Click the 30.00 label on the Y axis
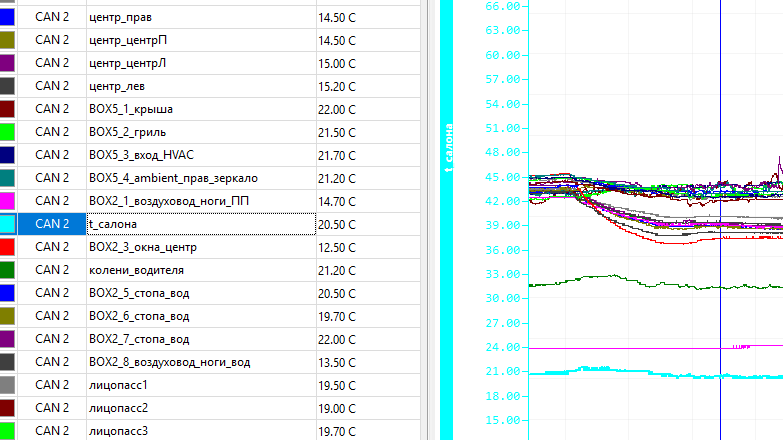783x440 pixels. pos(502,298)
